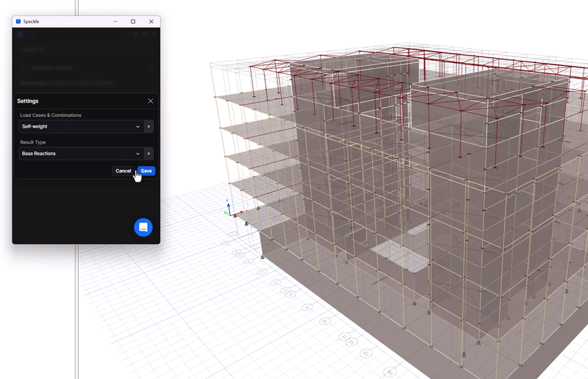
Task: Minimize the Speckle window
Action: pyautogui.click(x=115, y=21)
